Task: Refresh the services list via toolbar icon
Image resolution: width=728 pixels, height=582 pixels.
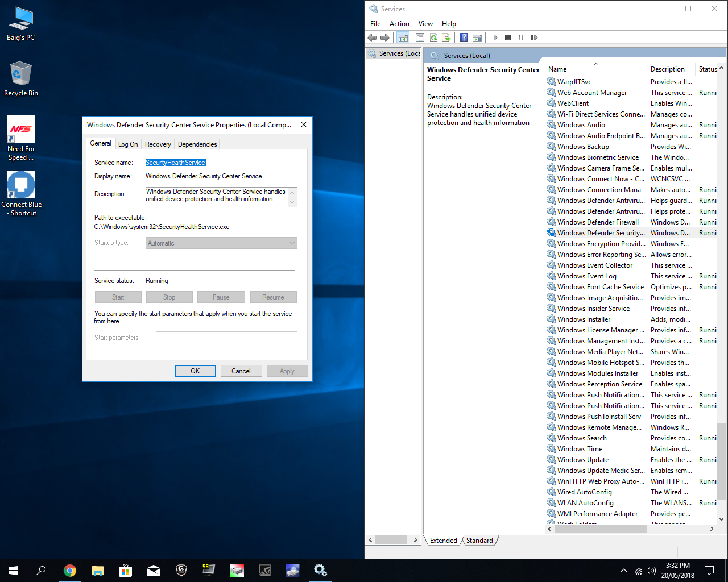Action: pos(433,38)
